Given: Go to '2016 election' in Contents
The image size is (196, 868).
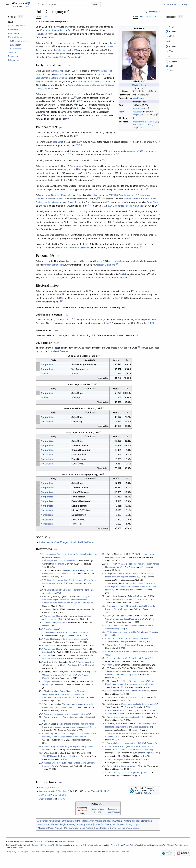Looking at the screenshot, I should click(x=15, y=45).
